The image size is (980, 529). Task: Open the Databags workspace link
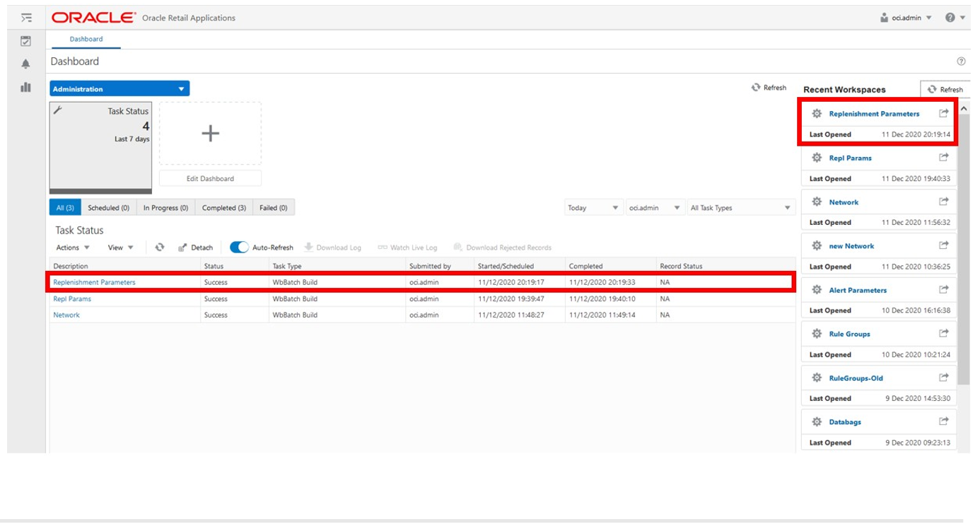click(x=845, y=422)
